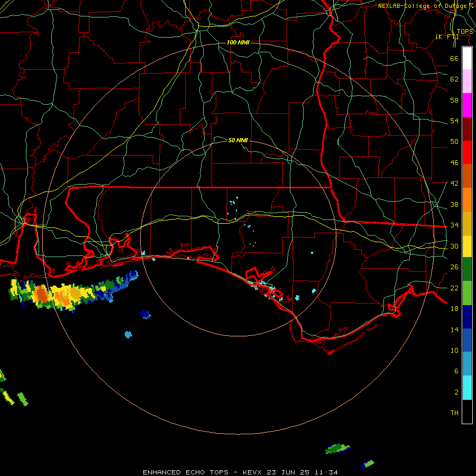Click the light green 26 kft legend swatch
476x476 pixels.
467,293
